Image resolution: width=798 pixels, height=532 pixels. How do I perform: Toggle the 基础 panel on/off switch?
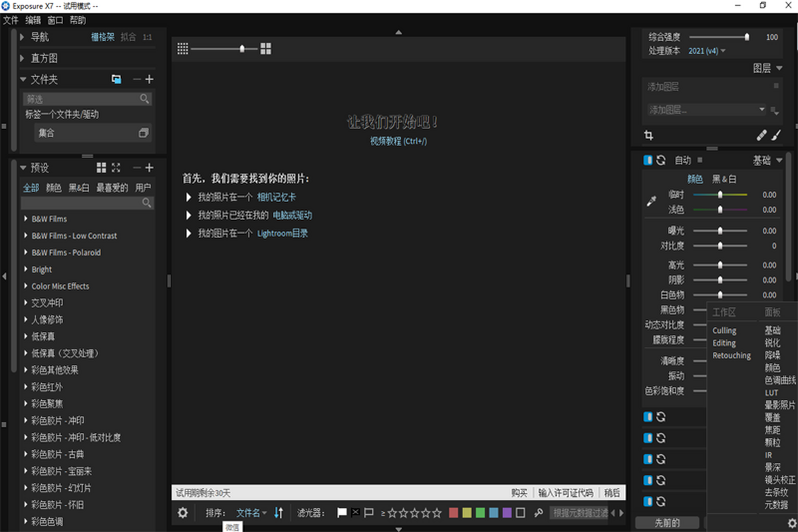click(x=648, y=160)
